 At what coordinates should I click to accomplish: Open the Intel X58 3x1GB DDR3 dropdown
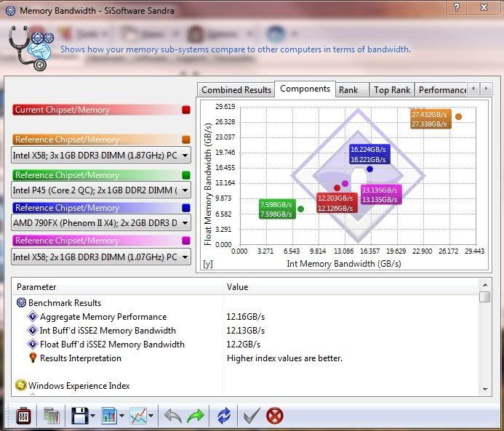[x=101, y=155]
